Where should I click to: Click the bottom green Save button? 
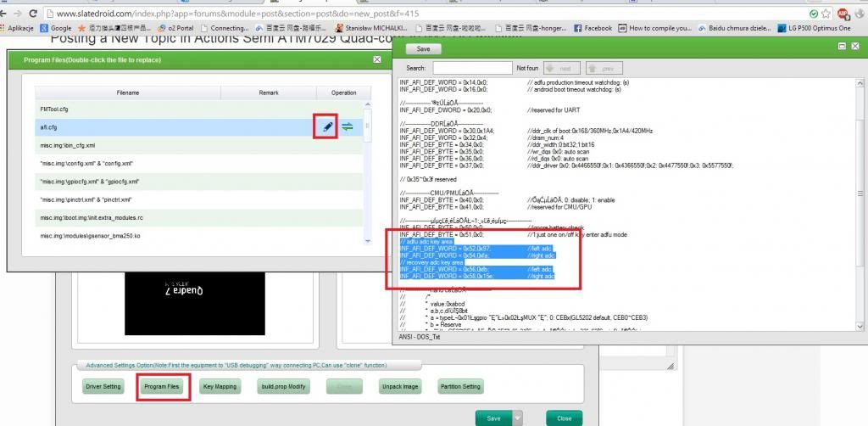click(493, 418)
